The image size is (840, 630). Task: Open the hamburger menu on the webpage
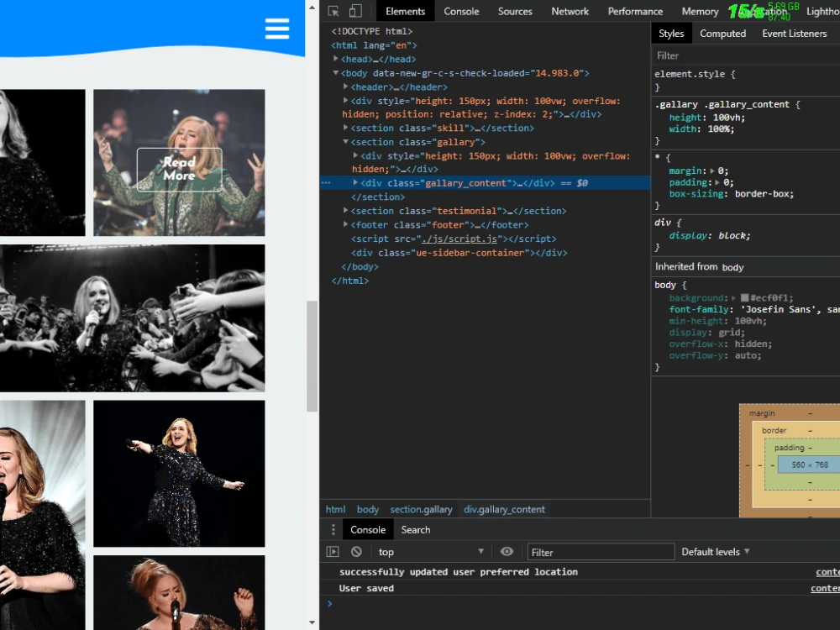277,29
